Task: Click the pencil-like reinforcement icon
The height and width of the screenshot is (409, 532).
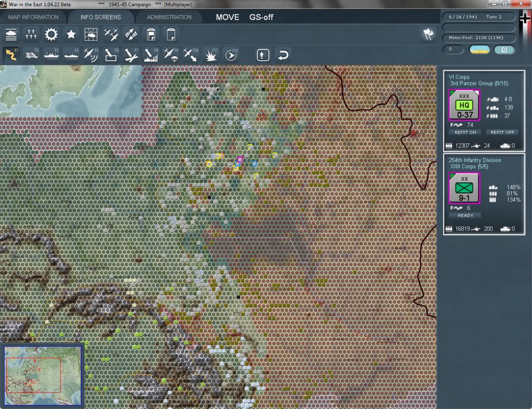Action: (x=131, y=34)
